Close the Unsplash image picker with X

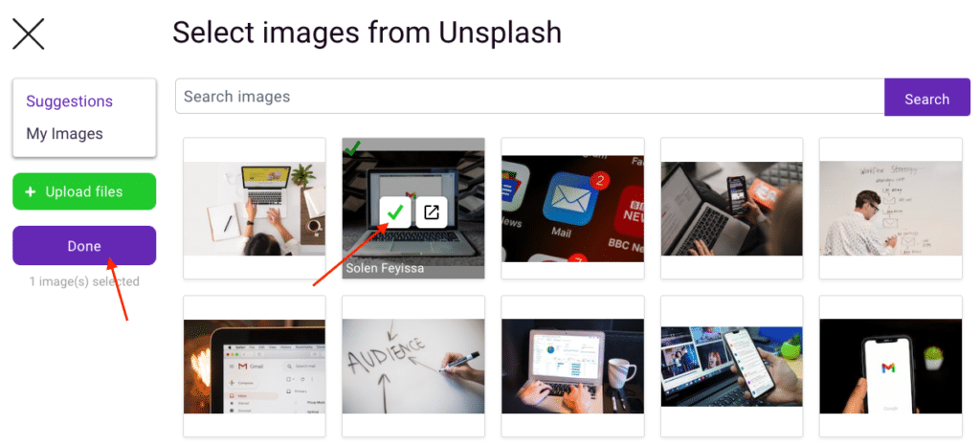29,33
